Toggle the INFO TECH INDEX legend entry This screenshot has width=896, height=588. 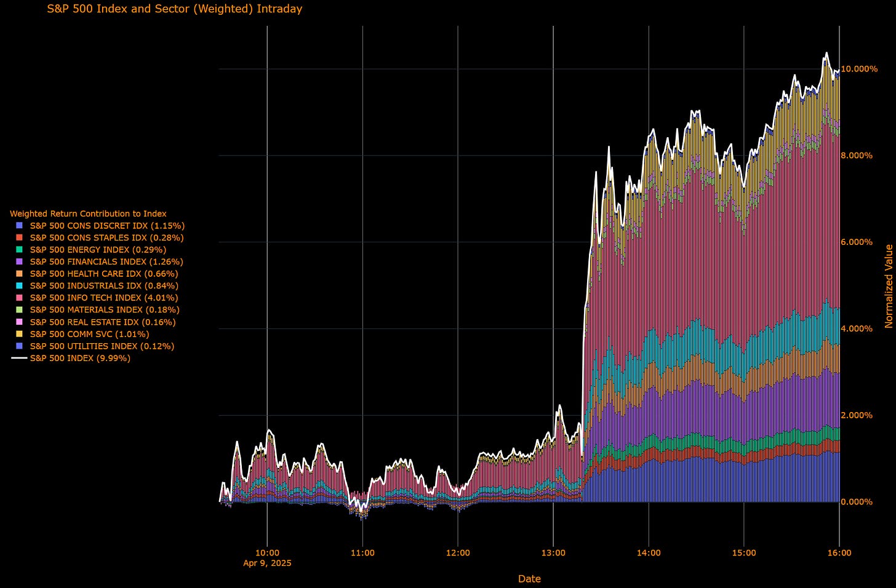click(x=97, y=298)
